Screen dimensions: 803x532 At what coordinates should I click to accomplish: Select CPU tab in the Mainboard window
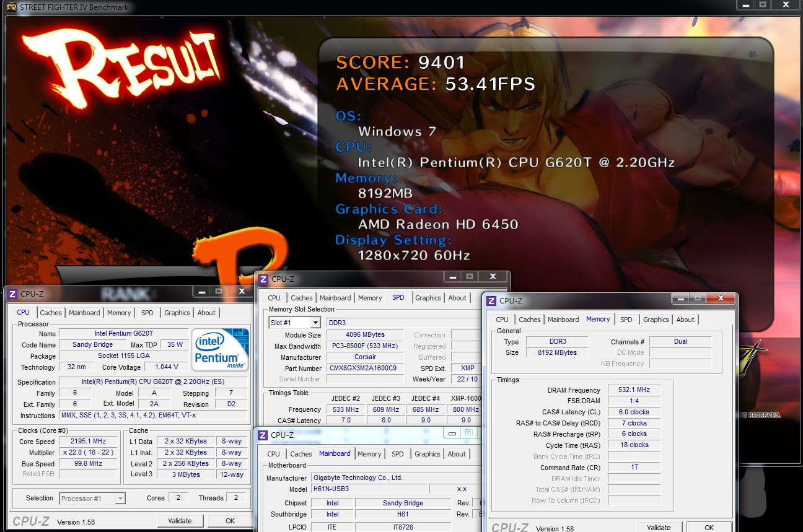(x=274, y=454)
